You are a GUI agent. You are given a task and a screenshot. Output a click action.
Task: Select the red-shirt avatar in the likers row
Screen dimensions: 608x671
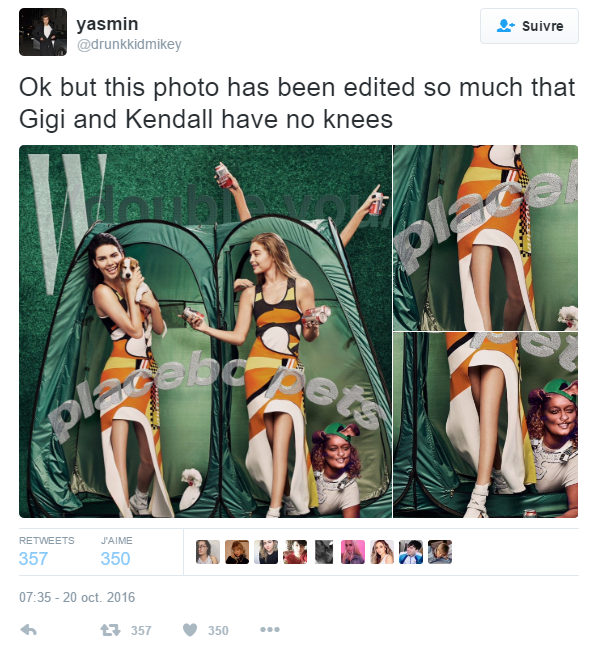tap(295, 552)
